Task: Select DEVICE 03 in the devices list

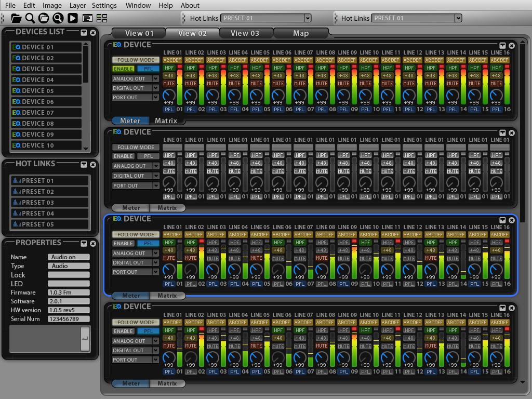Action: (x=46, y=69)
